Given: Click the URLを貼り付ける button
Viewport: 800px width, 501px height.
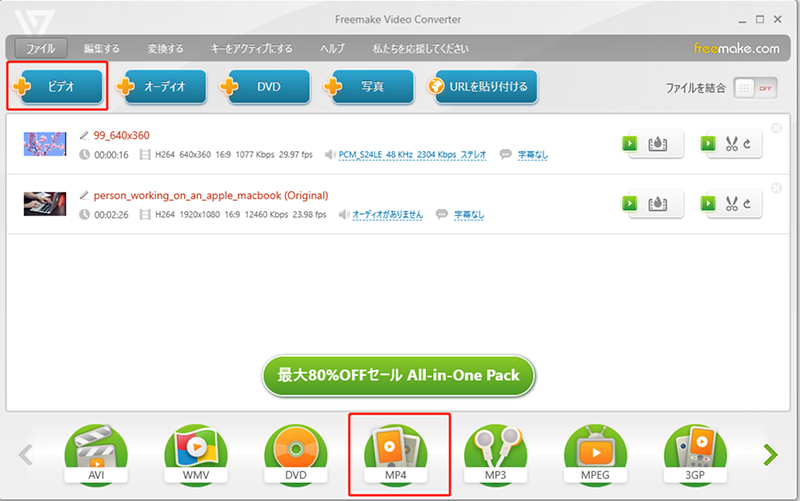Looking at the screenshot, I should [x=483, y=86].
